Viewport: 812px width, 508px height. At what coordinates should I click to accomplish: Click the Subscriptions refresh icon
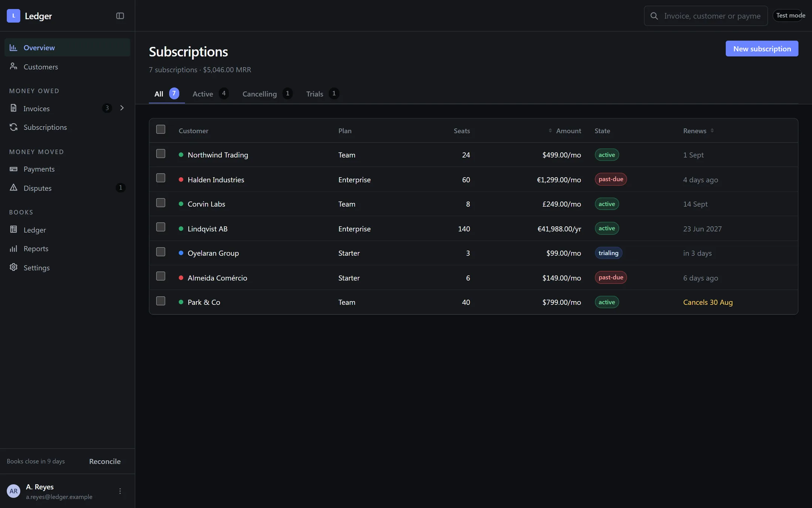tap(14, 127)
